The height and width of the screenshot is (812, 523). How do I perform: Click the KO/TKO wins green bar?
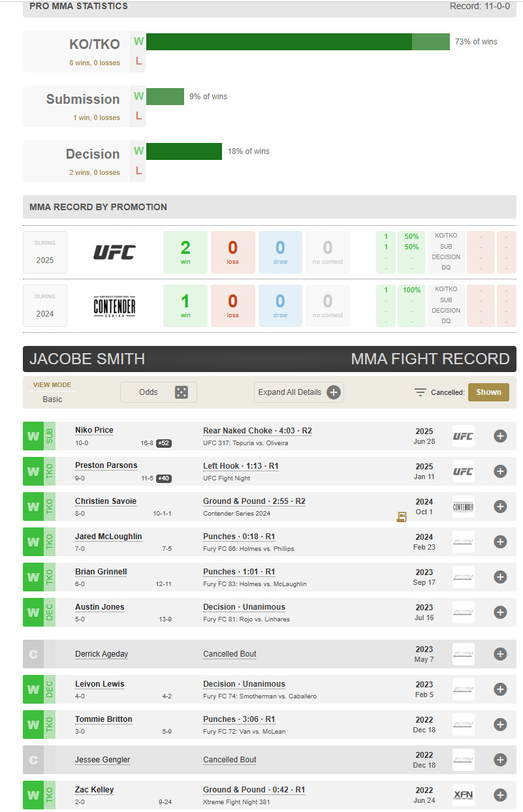[x=279, y=42]
